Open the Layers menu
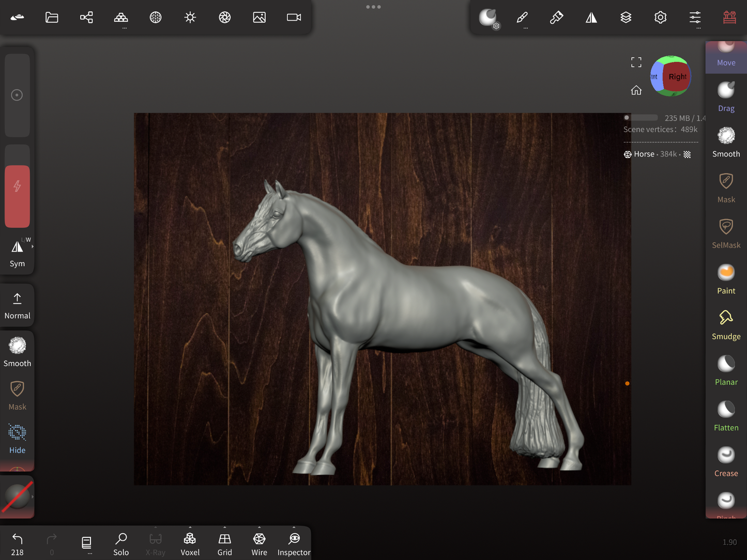Image resolution: width=747 pixels, height=560 pixels. 626,18
